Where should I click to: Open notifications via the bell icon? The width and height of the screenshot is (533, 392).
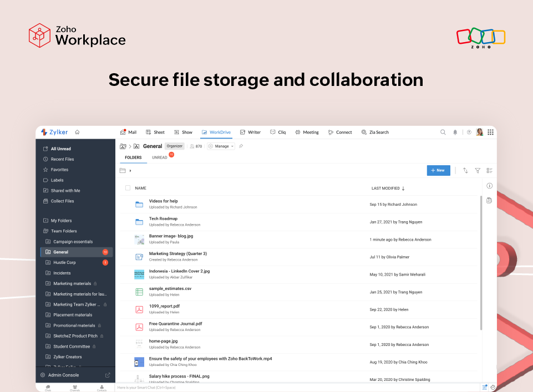[x=455, y=132]
